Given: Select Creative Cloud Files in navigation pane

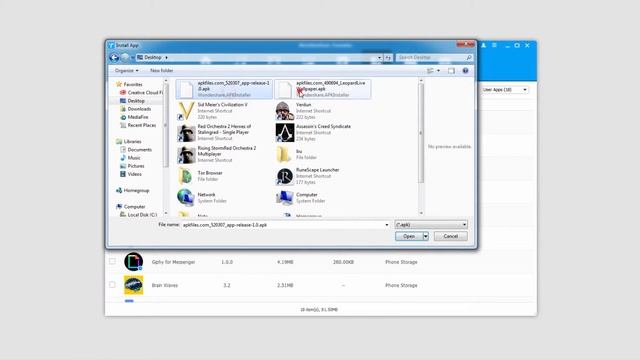Looking at the screenshot, I should [x=141, y=93].
